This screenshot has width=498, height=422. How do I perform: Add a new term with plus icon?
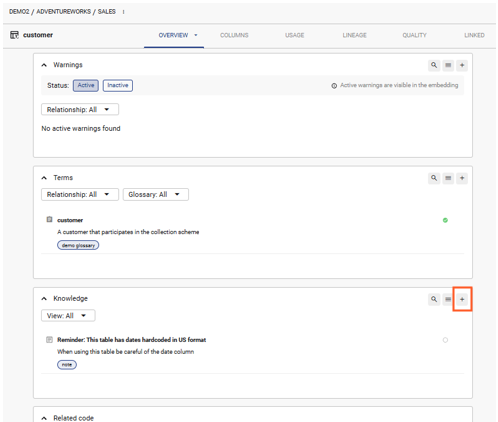(x=462, y=178)
